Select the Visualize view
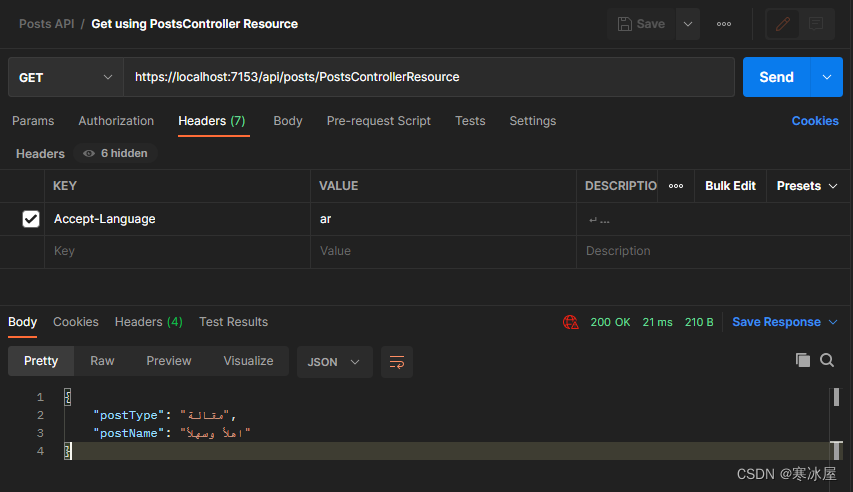 [x=248, y=361]
